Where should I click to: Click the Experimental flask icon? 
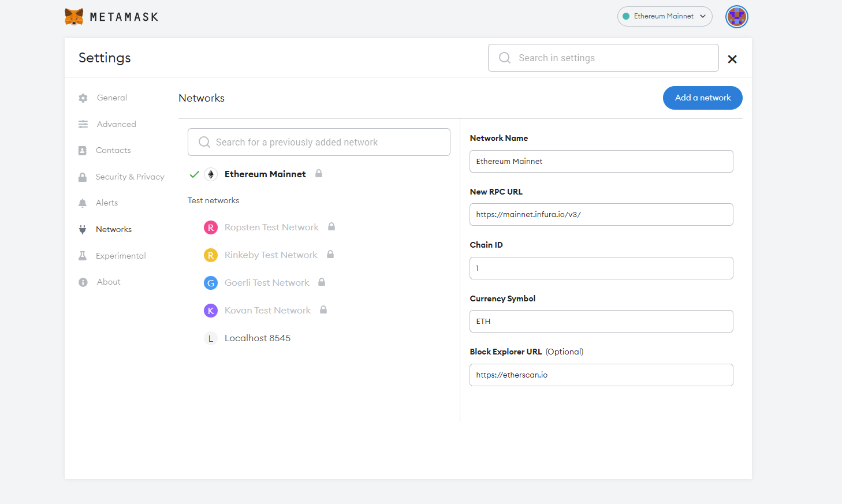pyautogui.click(x=83, y=256)
